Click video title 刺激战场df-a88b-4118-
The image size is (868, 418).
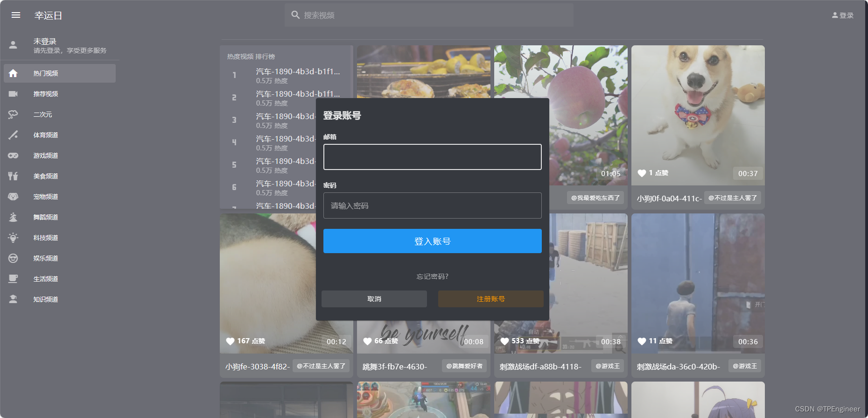540,367
